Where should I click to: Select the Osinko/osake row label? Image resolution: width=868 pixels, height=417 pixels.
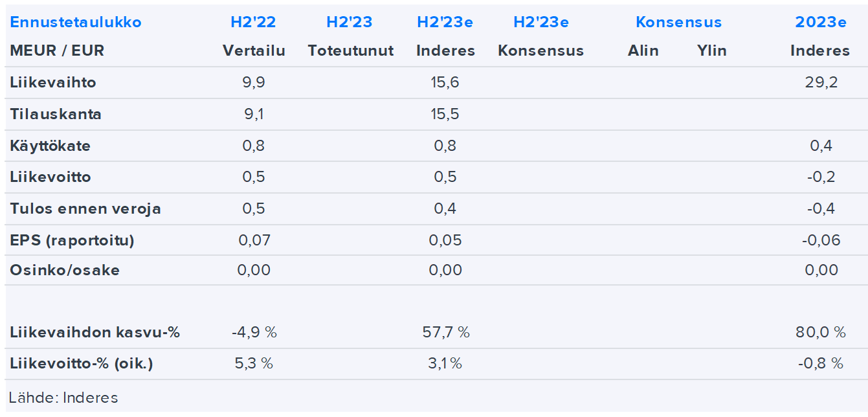(x=65, y=270)
